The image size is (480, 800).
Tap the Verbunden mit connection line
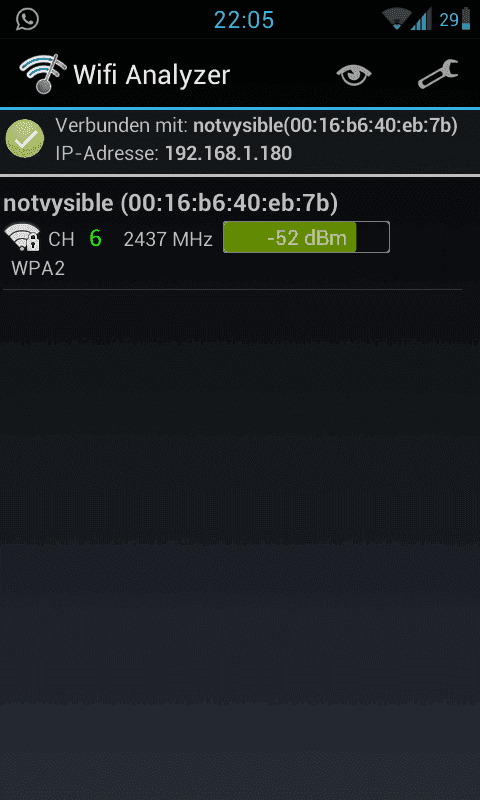coord(257,126)
